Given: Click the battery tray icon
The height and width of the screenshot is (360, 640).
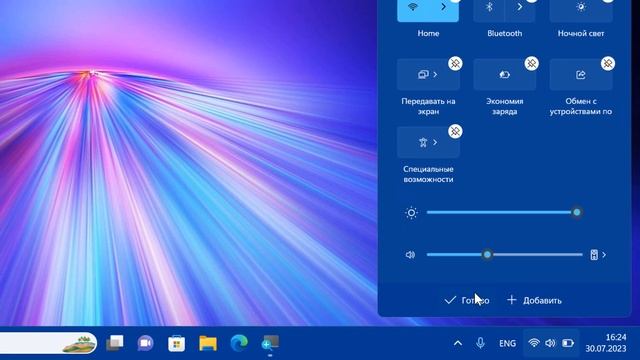Looking at the screenshot, I should point(568,343).
